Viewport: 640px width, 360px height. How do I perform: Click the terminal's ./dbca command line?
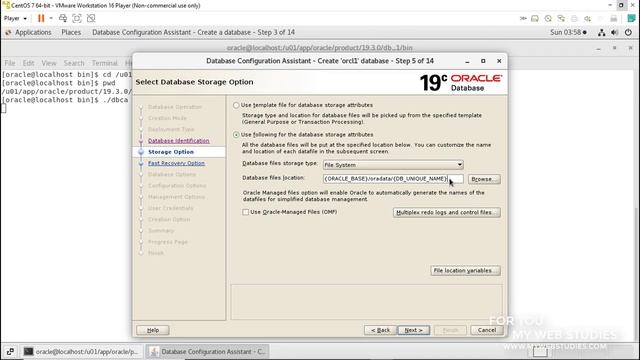point(65,100)
